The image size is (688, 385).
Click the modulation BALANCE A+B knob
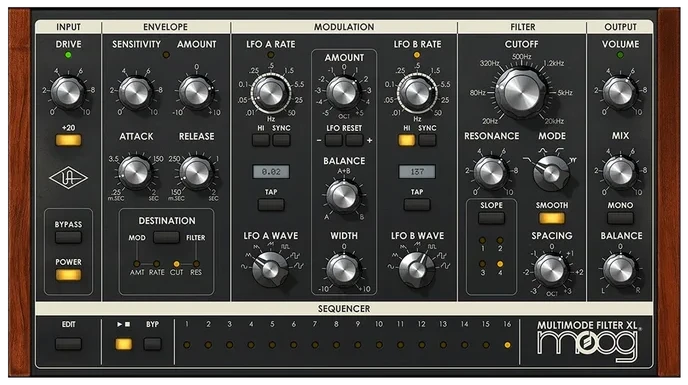[x=344, y=196]
